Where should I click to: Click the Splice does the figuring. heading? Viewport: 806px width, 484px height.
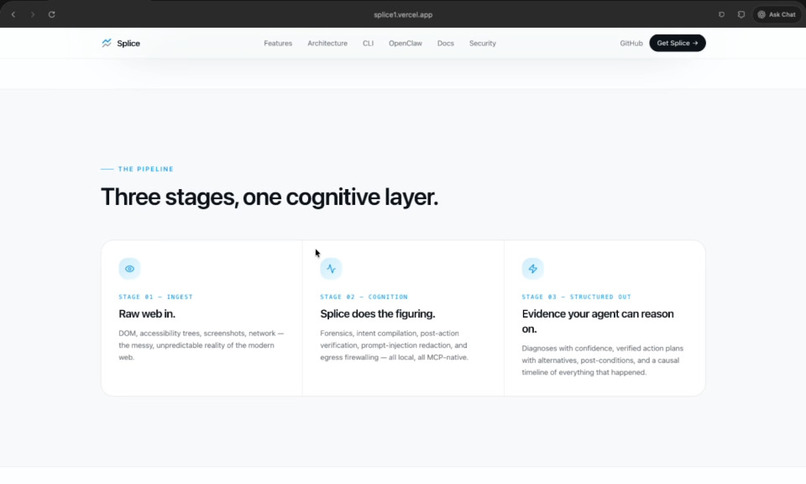pos(377,313)
